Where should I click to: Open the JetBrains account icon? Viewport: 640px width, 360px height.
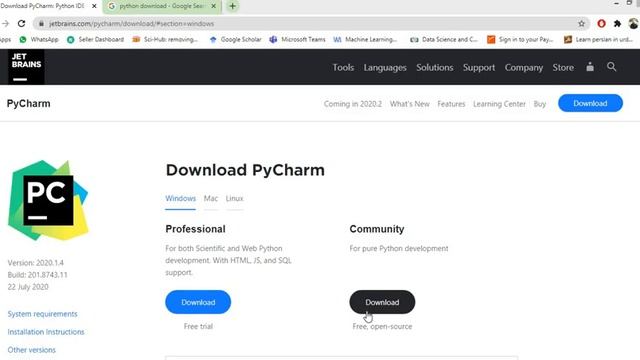[x=590, y=67]
